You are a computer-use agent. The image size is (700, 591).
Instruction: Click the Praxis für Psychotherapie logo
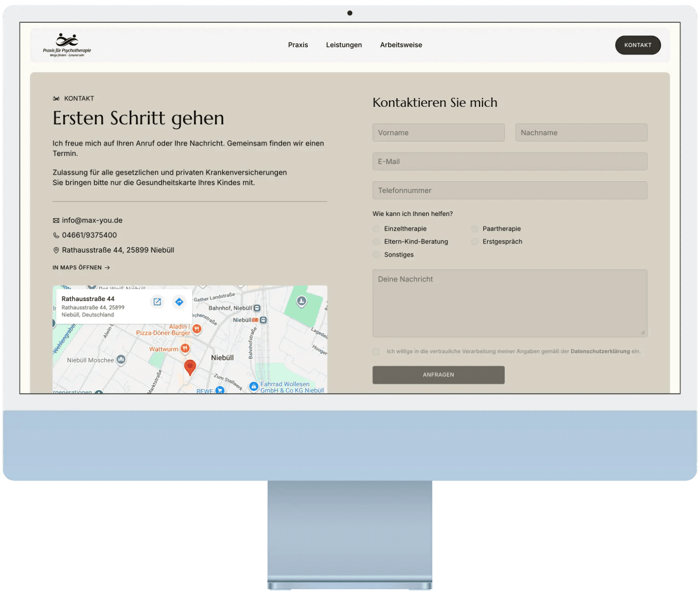pos(67,45)
